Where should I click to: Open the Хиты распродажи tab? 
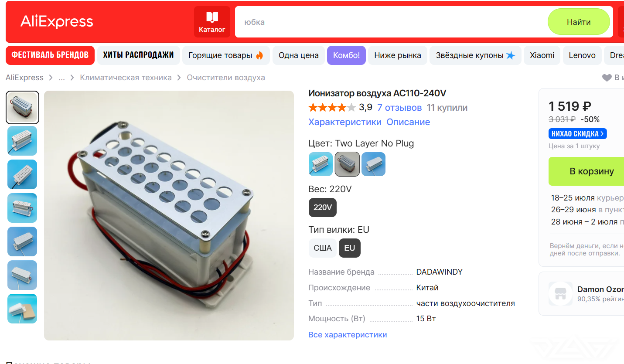coord(138,55)
